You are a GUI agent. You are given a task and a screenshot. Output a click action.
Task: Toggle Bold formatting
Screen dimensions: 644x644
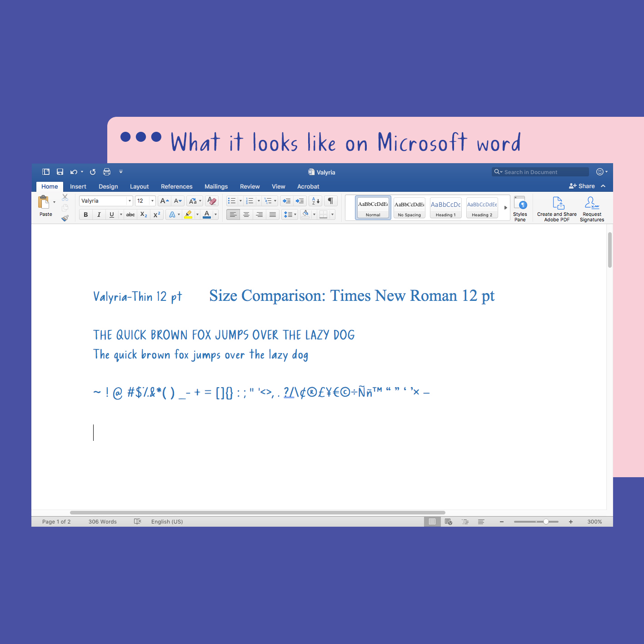[85, 215]
